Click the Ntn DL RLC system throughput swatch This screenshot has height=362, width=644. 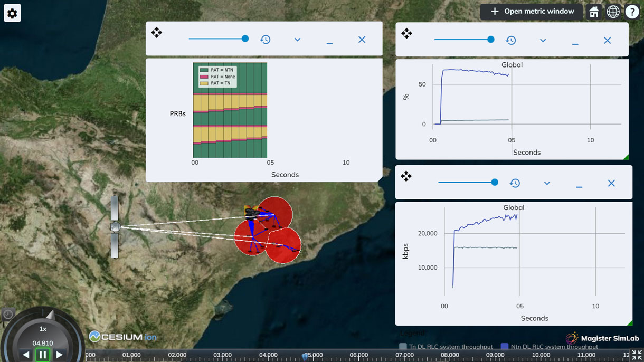[505, 347]
